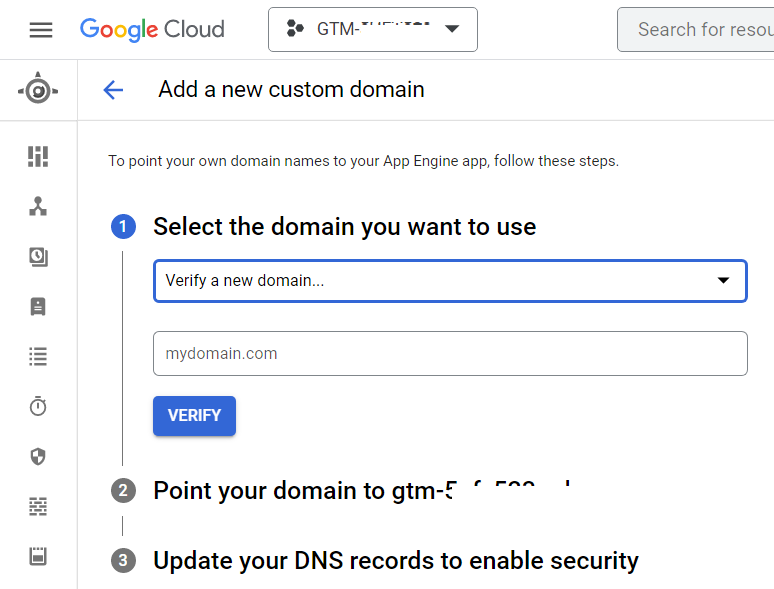The width and height of the screenshot is (774, 589).
Task: Go to Services in the sidebar
Action: click(x=38, y=206)
